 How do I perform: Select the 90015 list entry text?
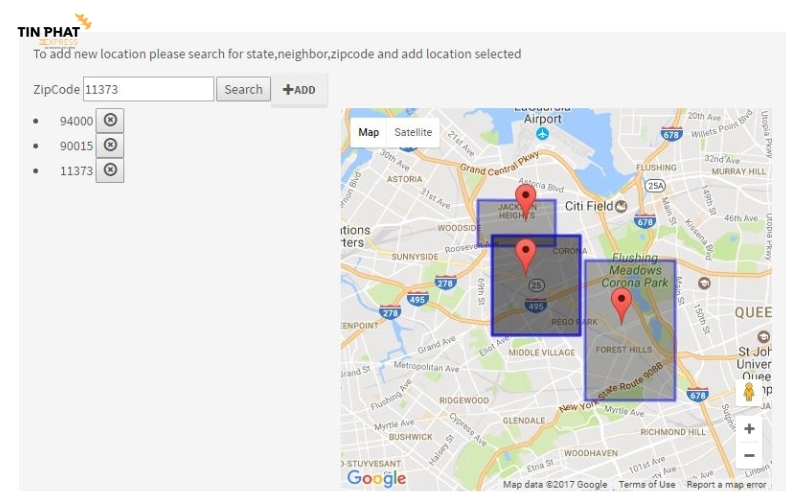(77, 146)
